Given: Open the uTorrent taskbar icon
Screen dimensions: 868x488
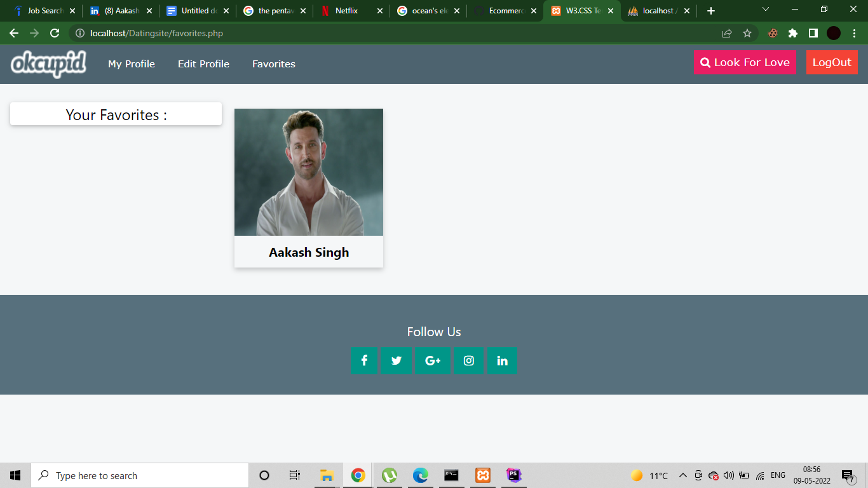Looking at the screenshot, I should 389,475.
